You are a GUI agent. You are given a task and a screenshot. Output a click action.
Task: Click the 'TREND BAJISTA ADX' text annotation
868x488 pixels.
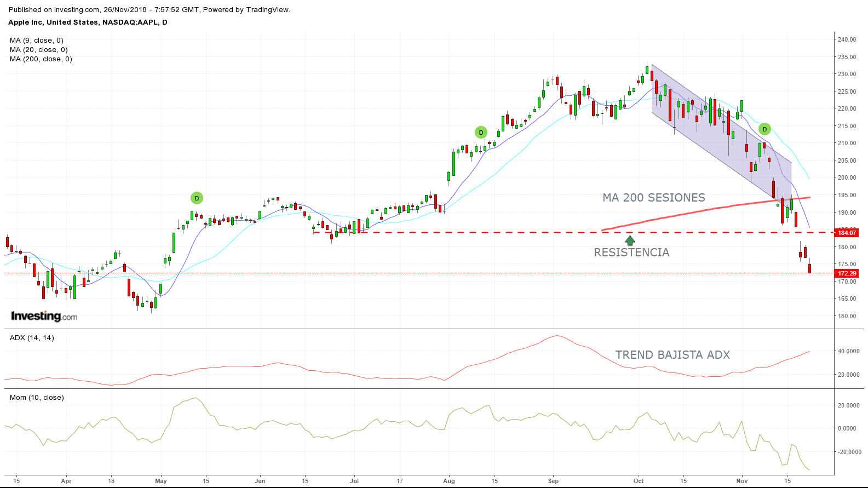[x=672, y=355]
